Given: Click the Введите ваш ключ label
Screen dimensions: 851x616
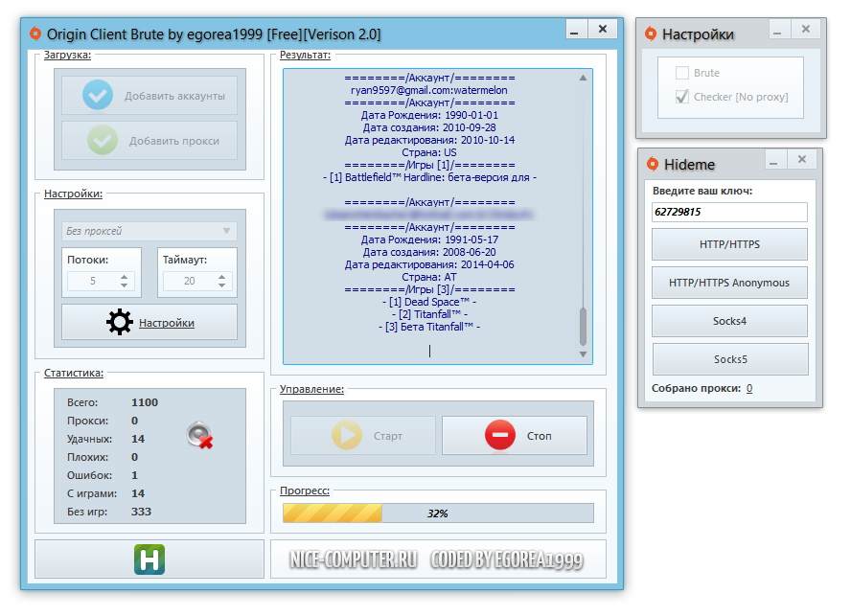Looking at the screenshot, I should [702, 191].
